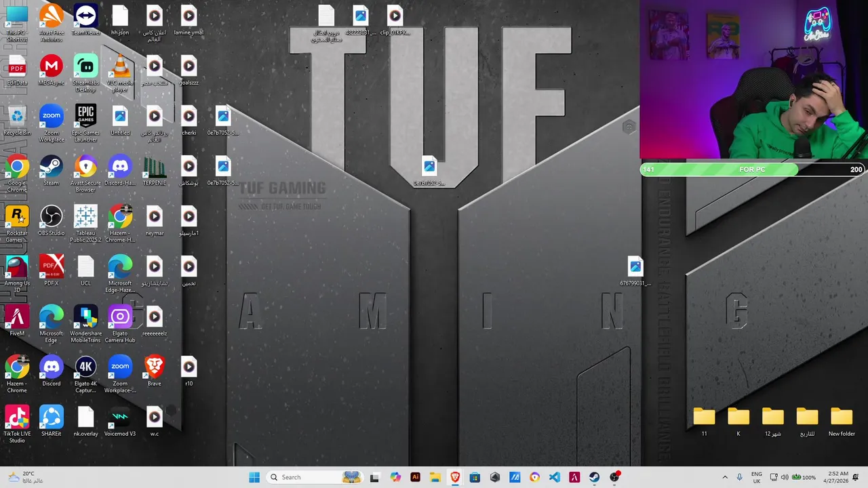Click the taskbar Search box

[x=315, y=477]
